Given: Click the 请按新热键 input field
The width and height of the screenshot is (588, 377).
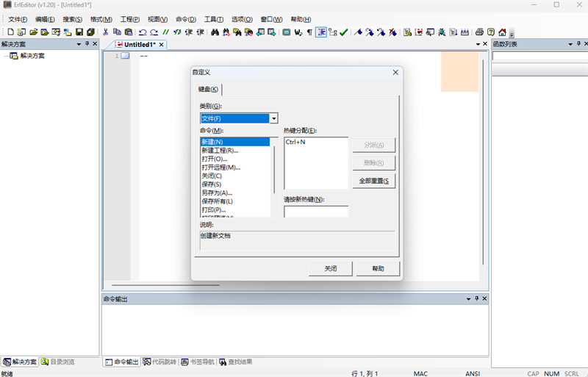Looking at the screenshot, I should click(316, 212).
